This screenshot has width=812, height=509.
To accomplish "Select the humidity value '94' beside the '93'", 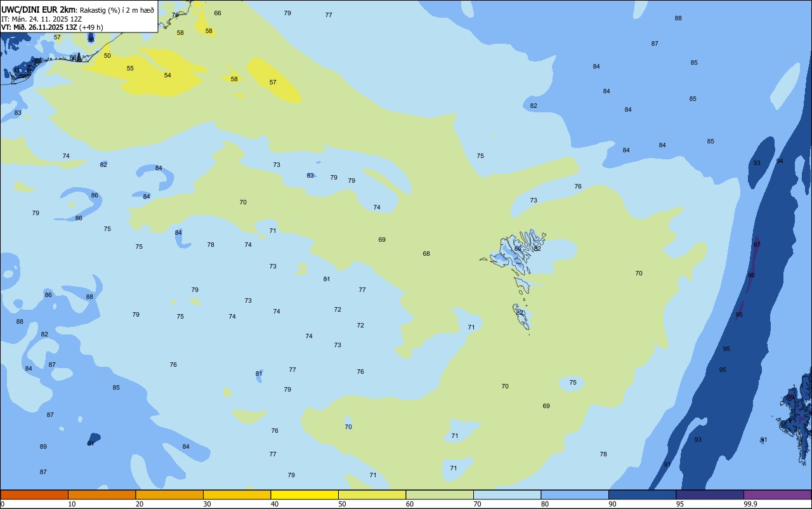I will (780, 161).
